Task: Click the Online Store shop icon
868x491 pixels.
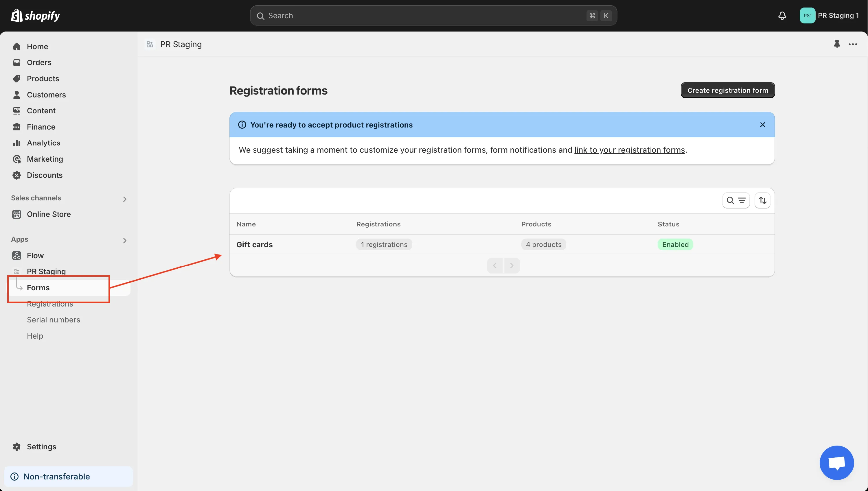Action: click(x=16, y=214)
